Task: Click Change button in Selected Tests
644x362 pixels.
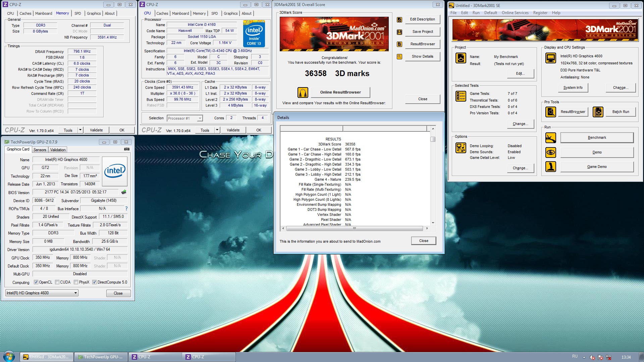Action: [520, 124]
